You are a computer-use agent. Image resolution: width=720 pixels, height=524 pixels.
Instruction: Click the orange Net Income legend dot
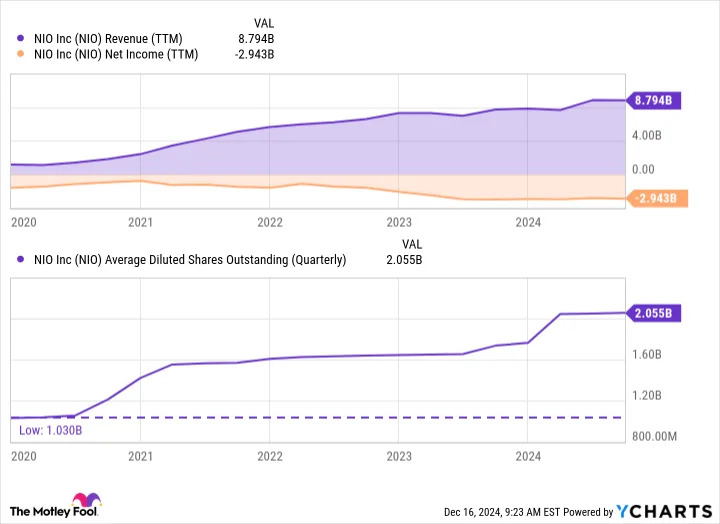20,54
